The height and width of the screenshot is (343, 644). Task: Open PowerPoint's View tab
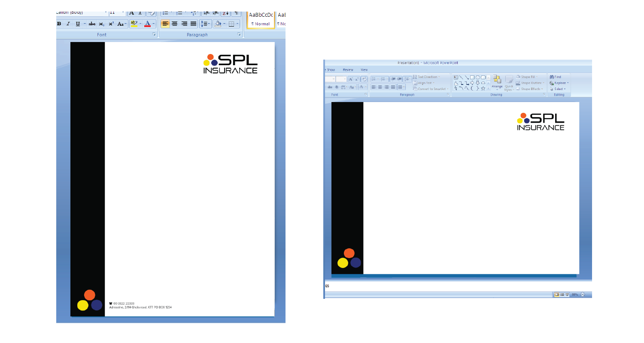coord(363,69)
